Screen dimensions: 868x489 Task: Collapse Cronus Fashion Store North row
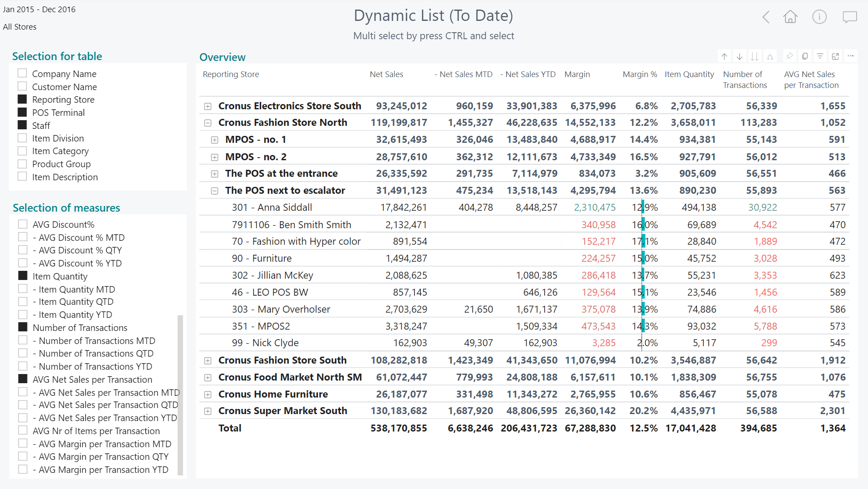(x=208, y=123)
